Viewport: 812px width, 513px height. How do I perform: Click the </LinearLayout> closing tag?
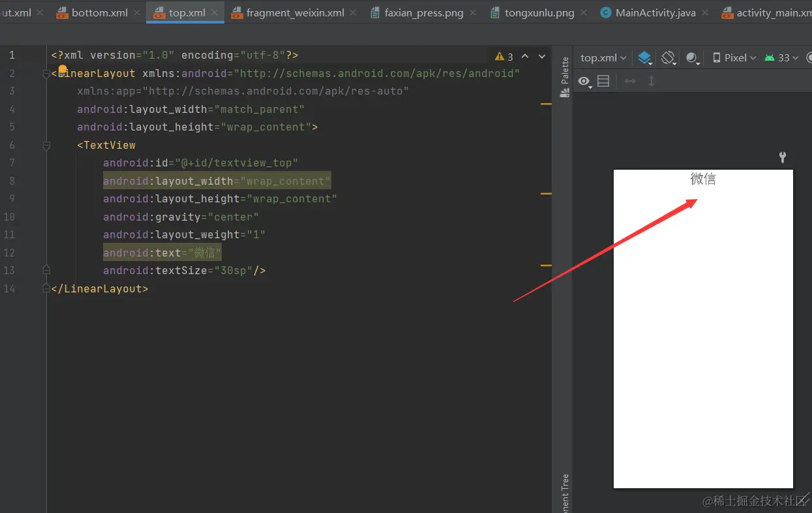click(x=100, y=288)
